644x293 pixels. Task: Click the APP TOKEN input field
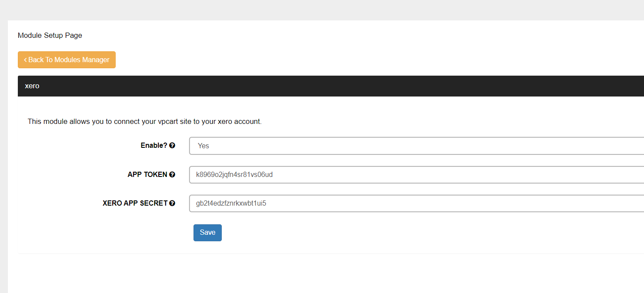point(417,175)
